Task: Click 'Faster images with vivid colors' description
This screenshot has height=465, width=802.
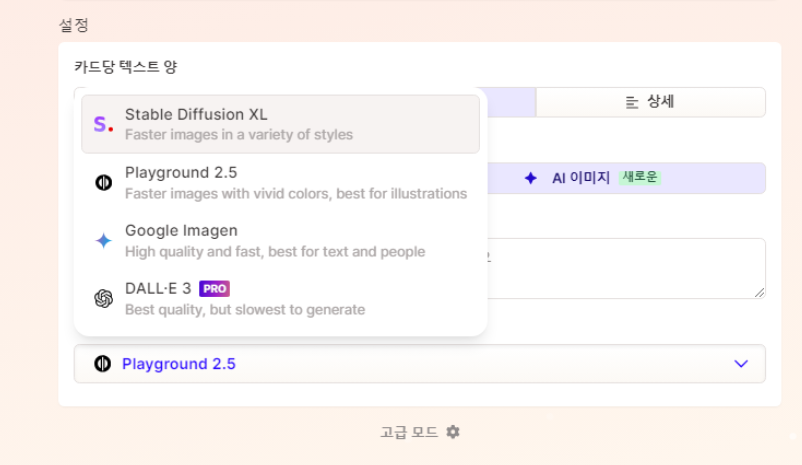Action: coord(296,193)
